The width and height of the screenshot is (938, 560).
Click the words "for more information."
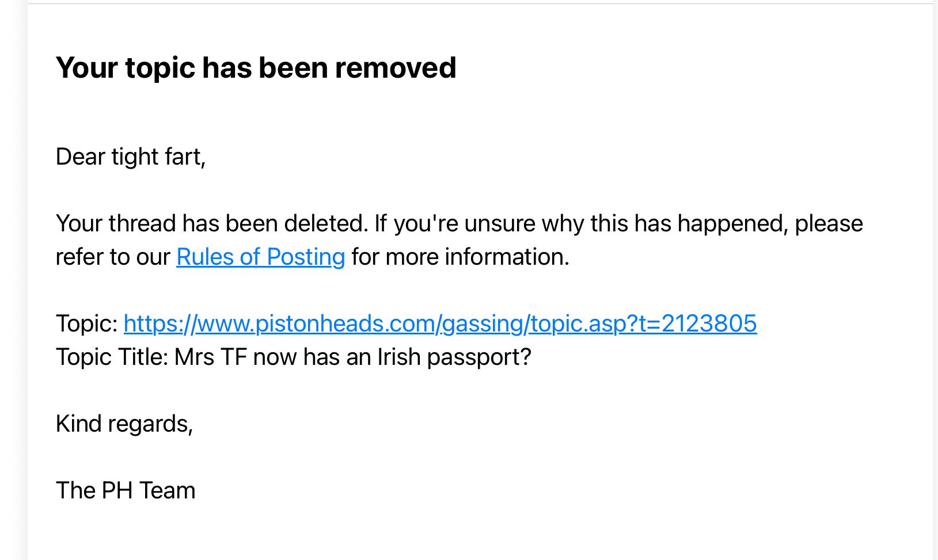pyautogui.click(x=460, y=257)
